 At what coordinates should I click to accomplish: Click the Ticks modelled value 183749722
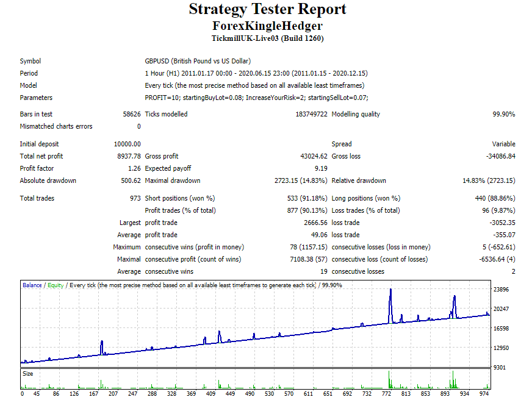(311, 114)
